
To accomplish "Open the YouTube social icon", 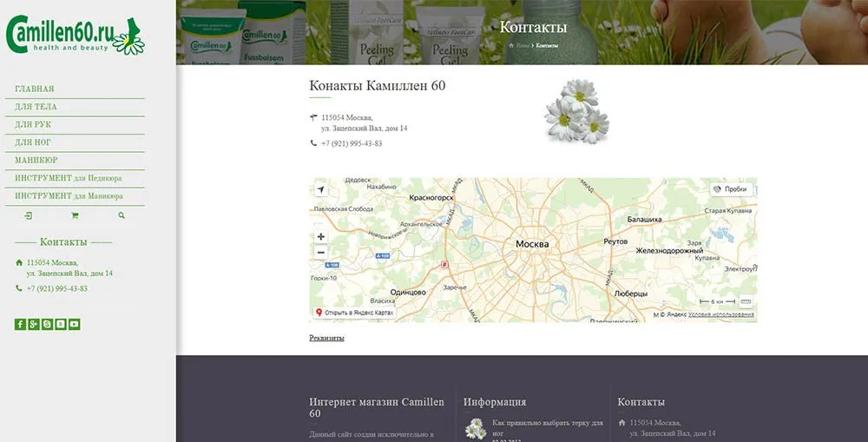I will click(x=75, y=324).
